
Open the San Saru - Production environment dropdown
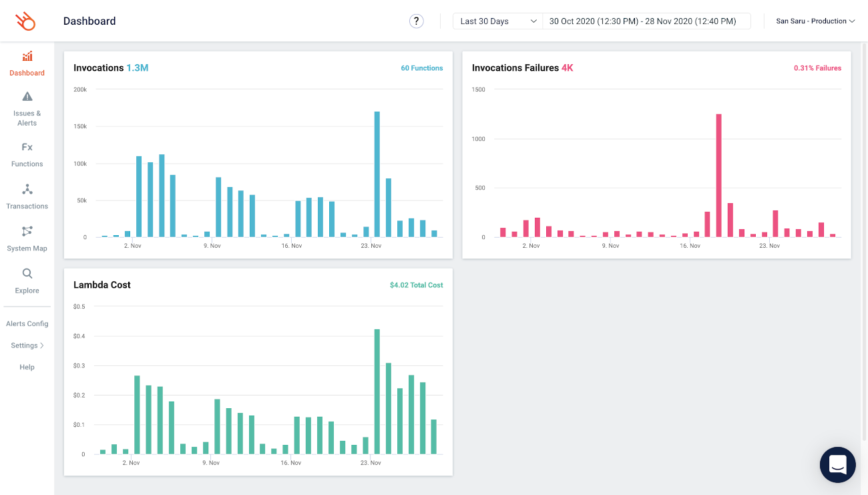coord(815,21)
